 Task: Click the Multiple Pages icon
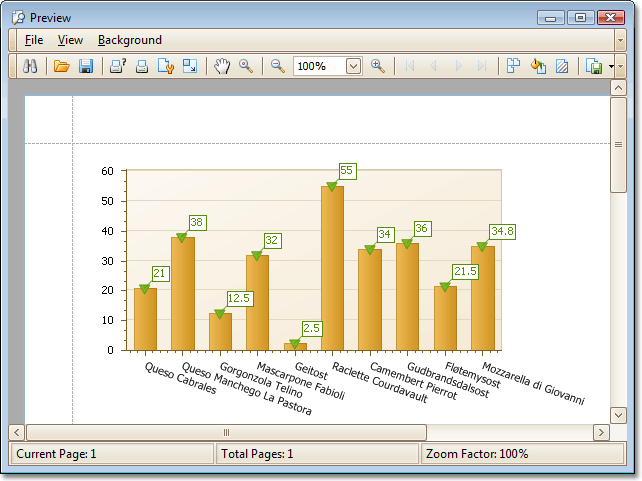coord(513,66)
